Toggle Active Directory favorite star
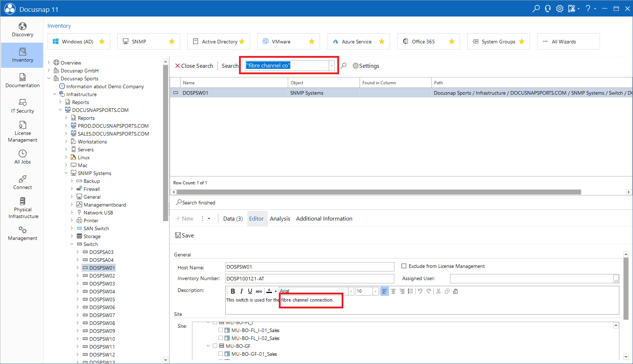 pyautogui.click(x=242, y=42)
